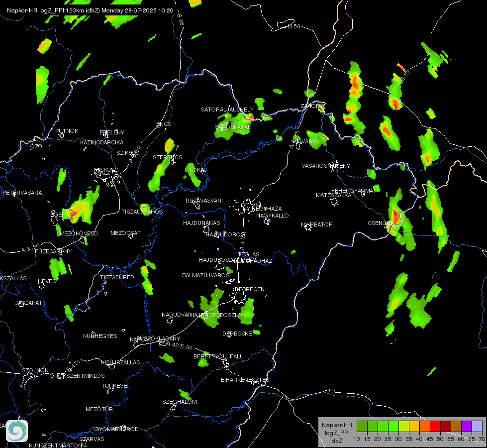Image resolution: width=487 pixels, height=448 pixels.
Task: Click the SAROSPATAK city label
Action: click(x=233, y=127)
